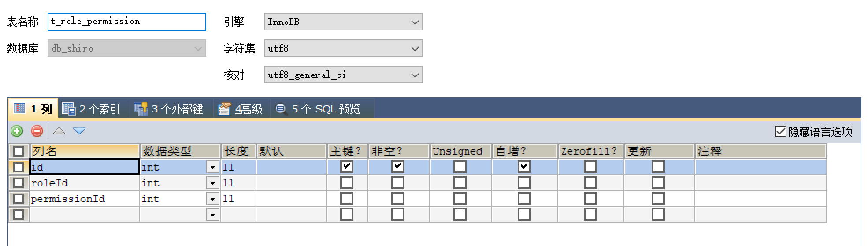The image size is (868, 246).
Task: Move column up with gray arrow
Action: point(59,131)
